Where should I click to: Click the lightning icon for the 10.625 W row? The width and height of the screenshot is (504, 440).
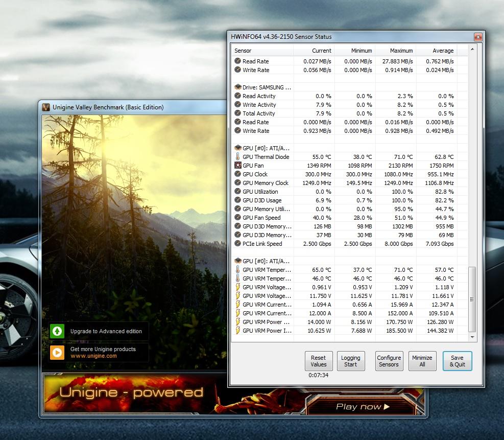click(x=237, y=330)
